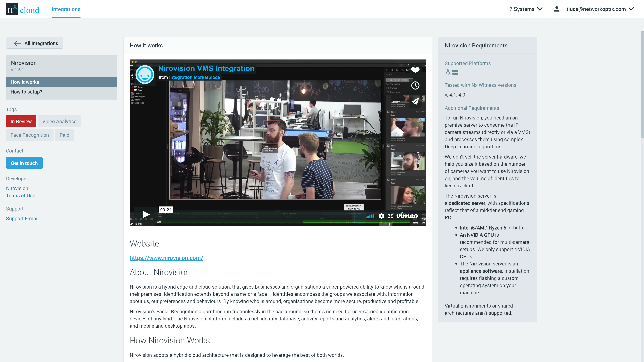644x362 pixels.
Task: Click the Vimeo uploader avatar icon
Action: click(145, 74)
